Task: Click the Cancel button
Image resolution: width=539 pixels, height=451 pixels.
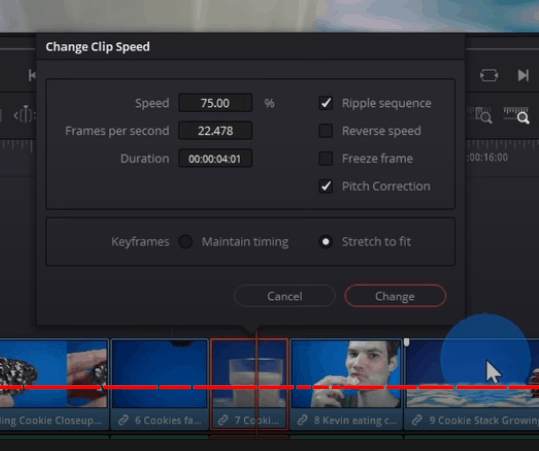Action: coord(285,296)
